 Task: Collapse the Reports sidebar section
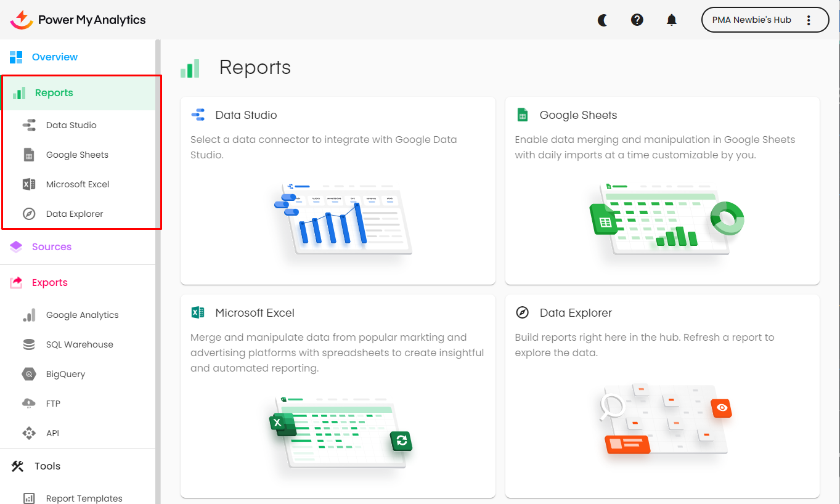click(x=54, y=93)
